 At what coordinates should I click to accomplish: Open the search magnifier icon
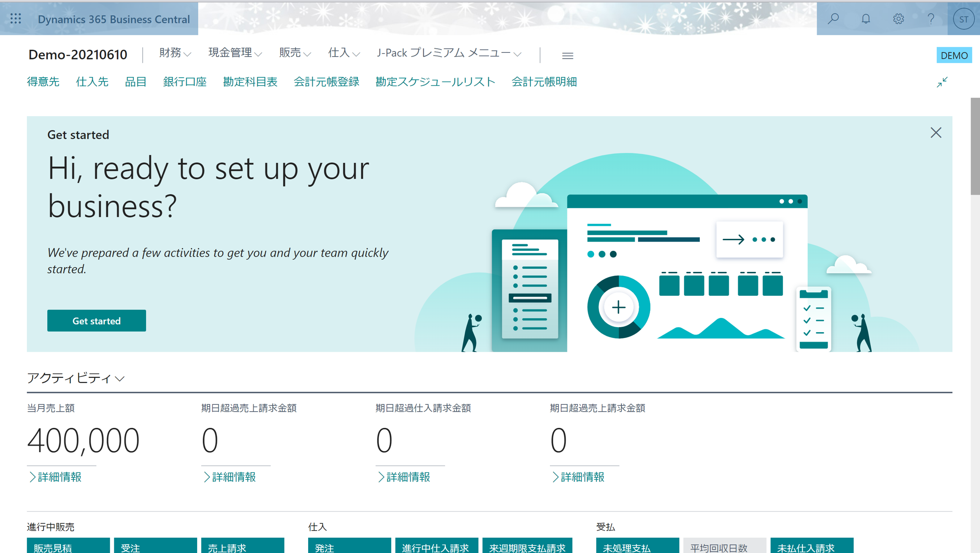click(833, 19)
